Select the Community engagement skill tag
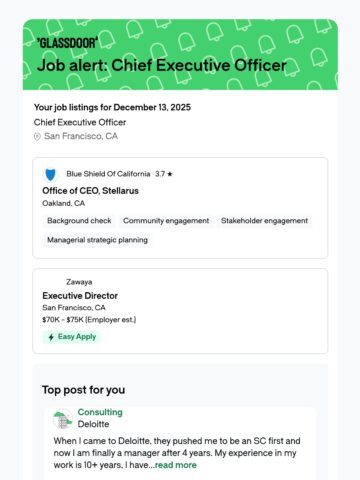 (166, 221)
